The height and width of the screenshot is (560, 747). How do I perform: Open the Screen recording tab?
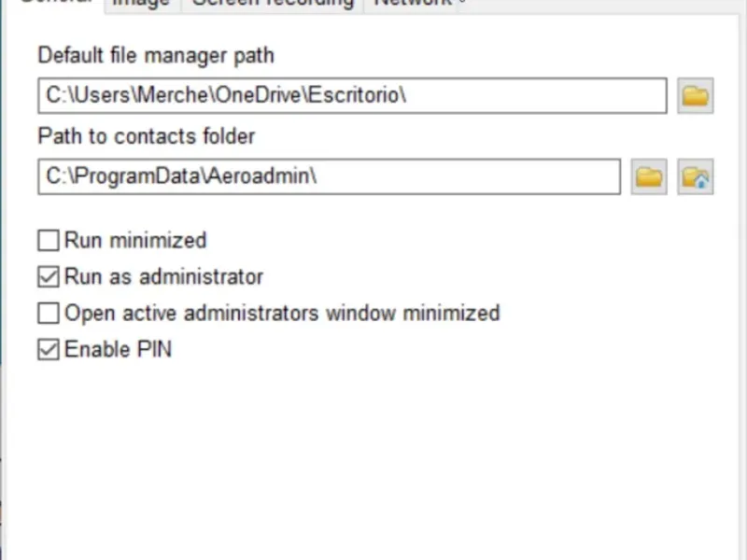273,4
